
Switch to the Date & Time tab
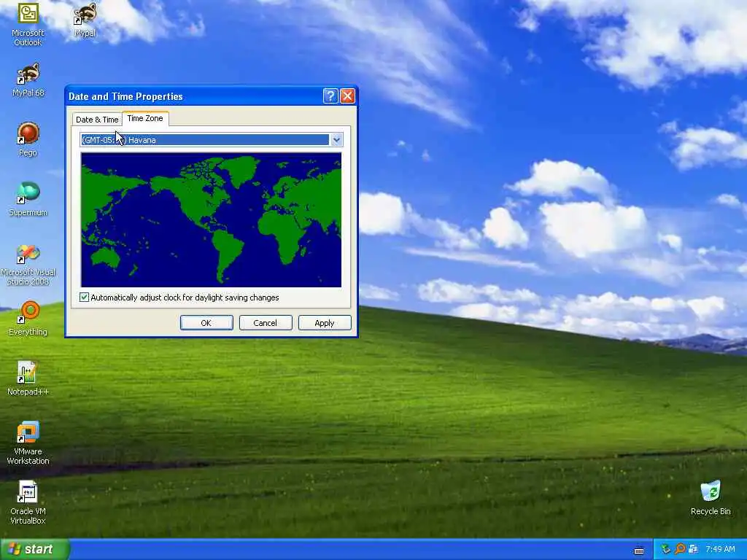(x=97, y=120)
